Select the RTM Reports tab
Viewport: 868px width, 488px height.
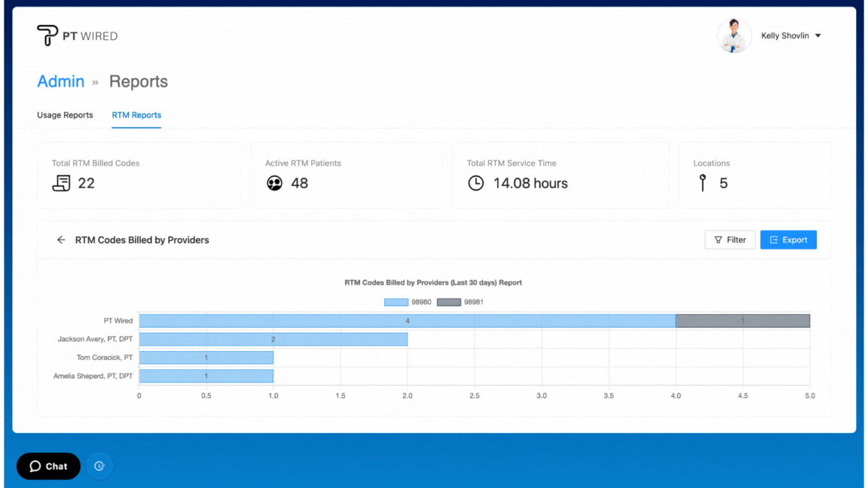pos(136,115)
